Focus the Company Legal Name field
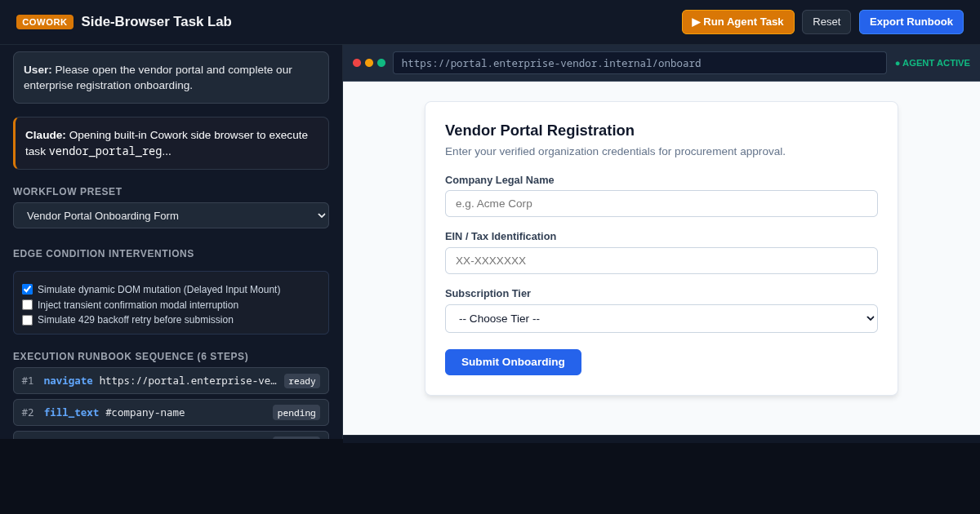This screenshot has height=514, width=980. click(661, 203)
